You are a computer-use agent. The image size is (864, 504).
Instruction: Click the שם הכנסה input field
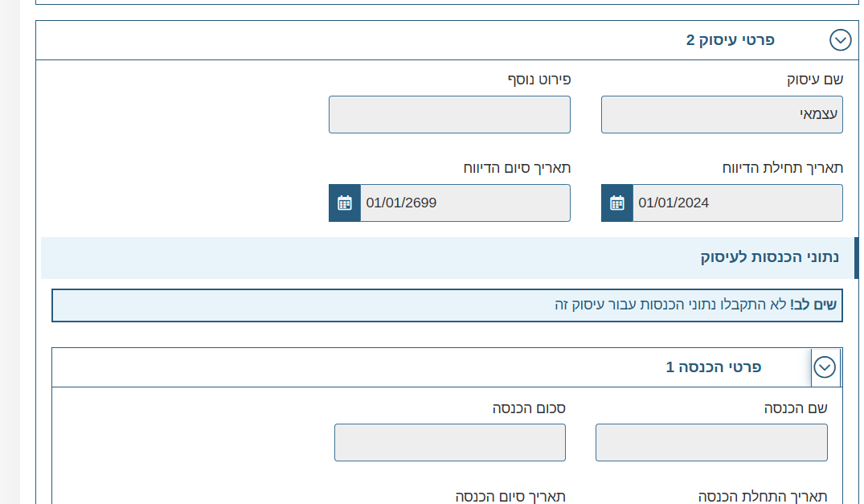click(x=711, y=443)
